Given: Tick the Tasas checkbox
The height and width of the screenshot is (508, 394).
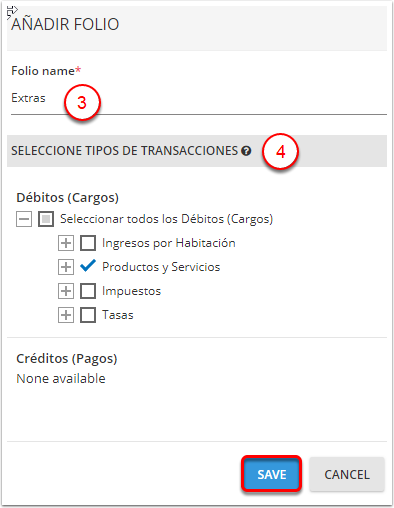Looking at the screenshot, I should (88, 315).
